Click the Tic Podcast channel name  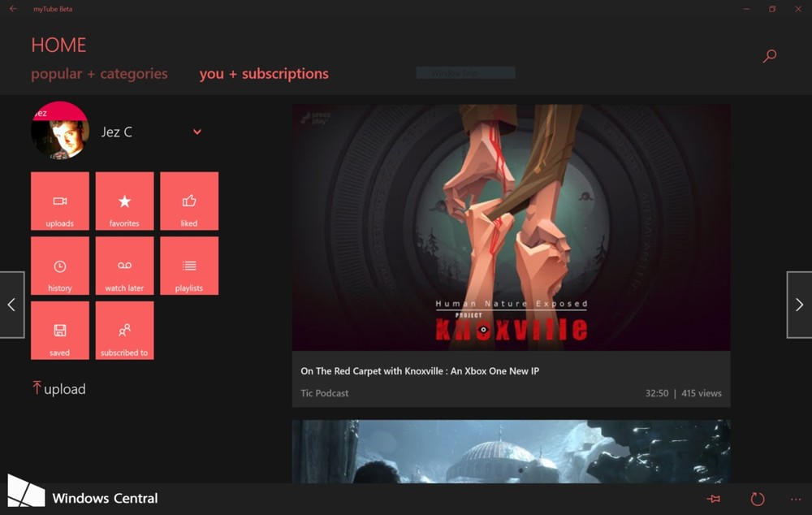[325, 393]
